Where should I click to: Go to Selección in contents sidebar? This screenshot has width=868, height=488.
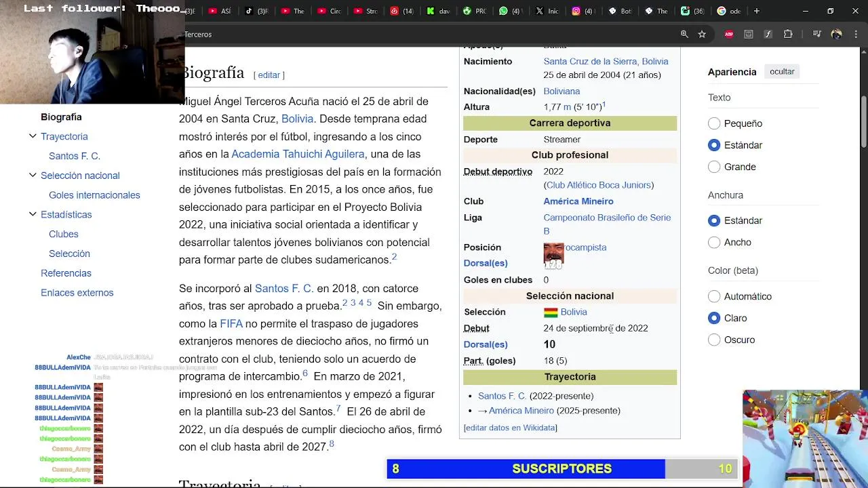(69, 253)
